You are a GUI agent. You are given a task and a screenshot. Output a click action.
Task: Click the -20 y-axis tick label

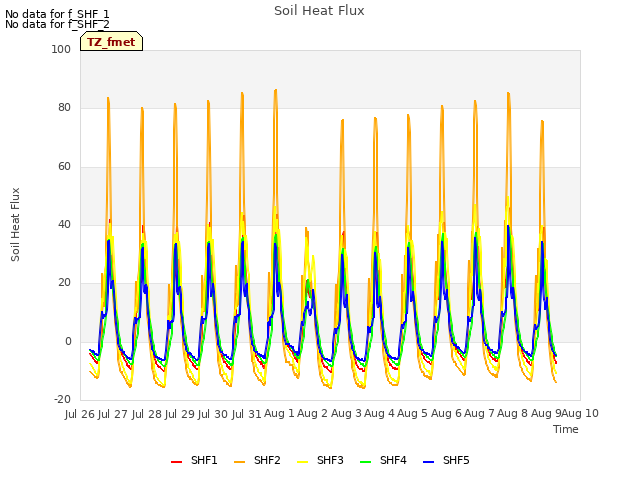coord(62,399)
